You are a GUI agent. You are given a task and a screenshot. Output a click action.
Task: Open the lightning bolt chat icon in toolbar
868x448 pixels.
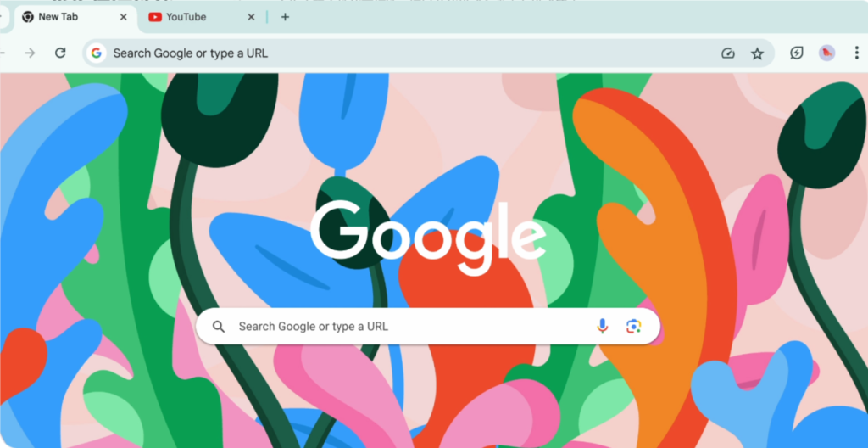[x=796, y=53]
